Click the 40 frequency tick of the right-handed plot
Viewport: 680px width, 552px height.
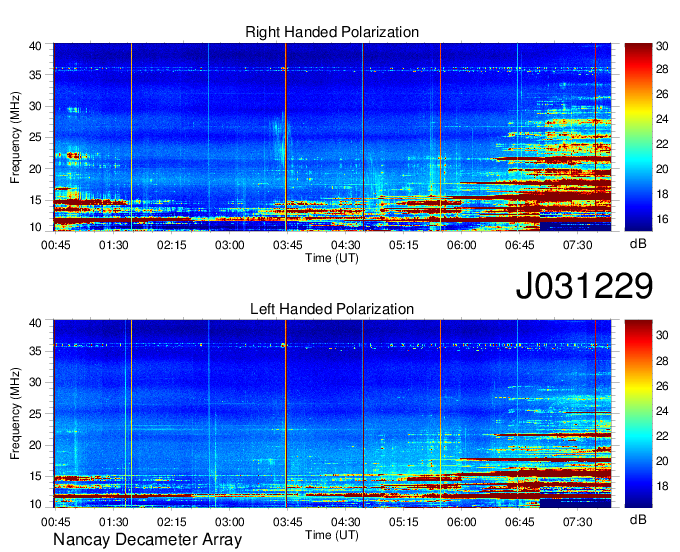[35, 46]
